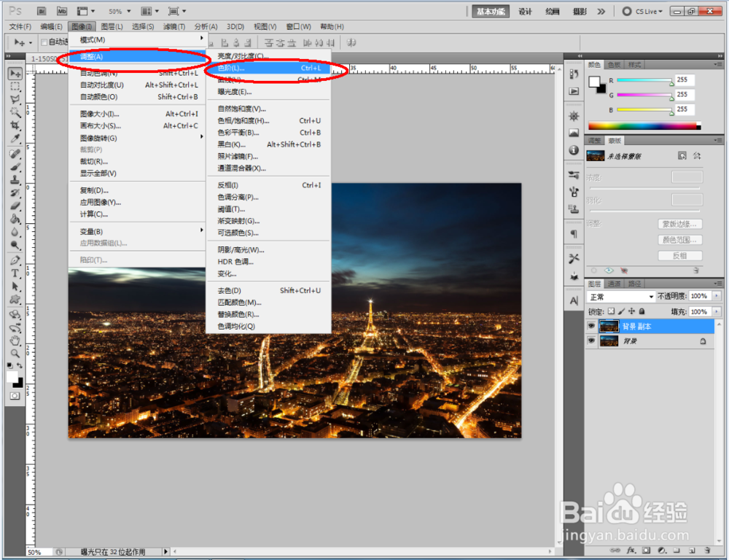Switch to 设计 workspace

point(525,11)
